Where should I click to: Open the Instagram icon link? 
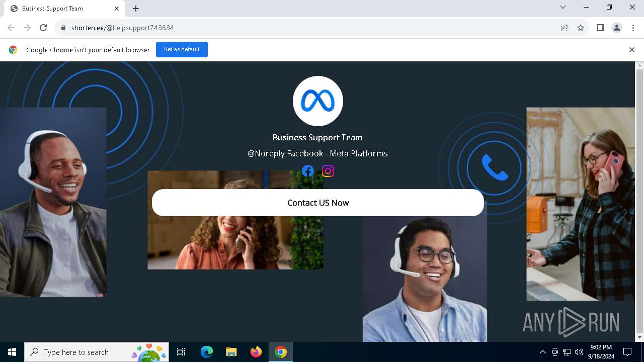click(328, 171)
